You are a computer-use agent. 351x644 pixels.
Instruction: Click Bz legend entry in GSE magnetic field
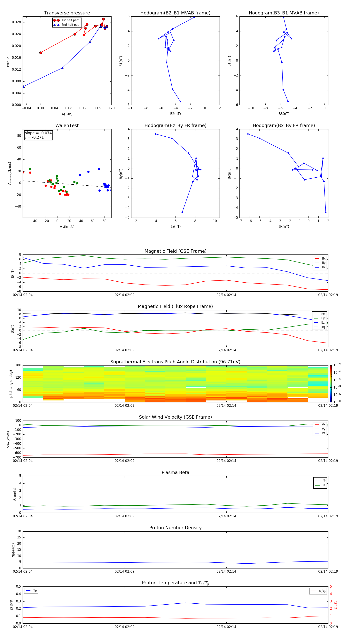pos(320,268)
